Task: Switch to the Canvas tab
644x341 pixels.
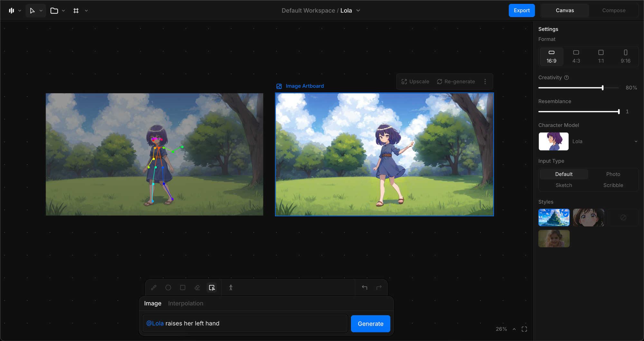Action: click(x=565, y=11)
